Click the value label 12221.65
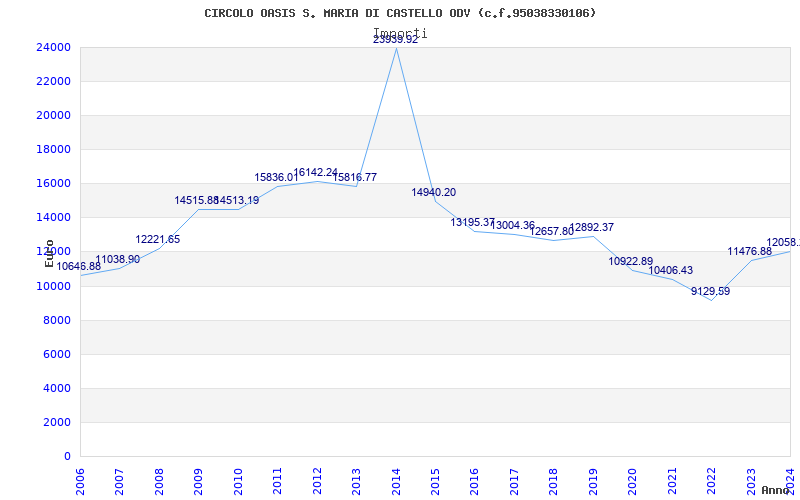Image resolution: width=800 pixels, height=500 pixels. [x=158, y=239]
